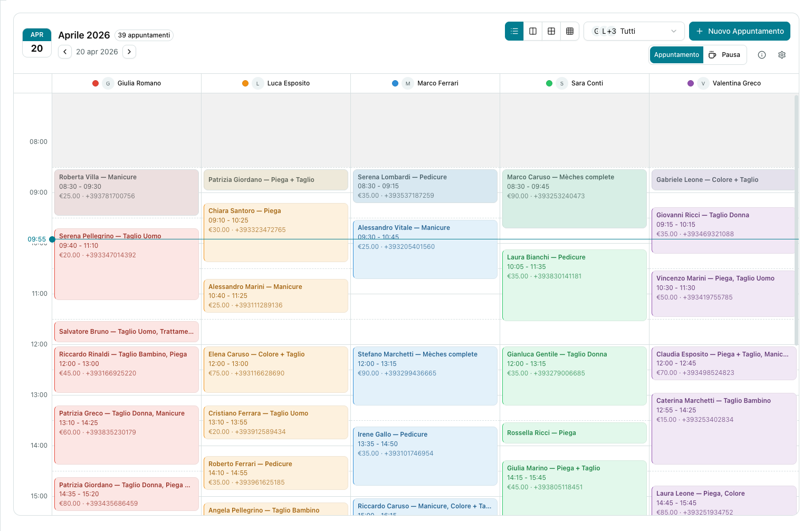Click Sara Conti avatar badge
Image resolution: width=812 pixels, height=531 pixels.
tap(562, 83)
